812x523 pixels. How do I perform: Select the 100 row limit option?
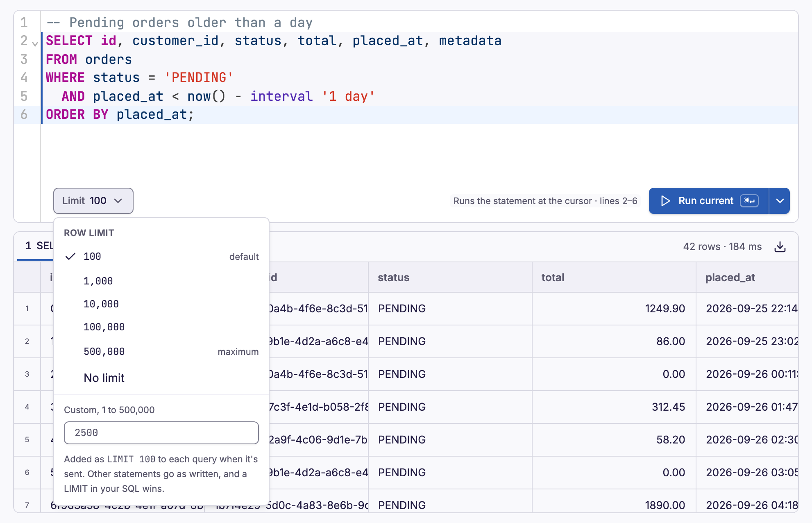click(161, 257)
